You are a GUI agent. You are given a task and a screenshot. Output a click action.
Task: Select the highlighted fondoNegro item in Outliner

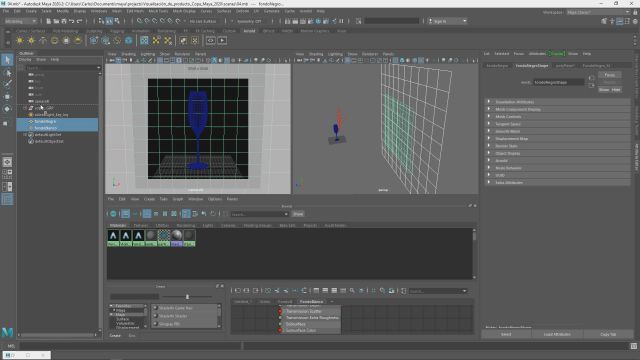(x=57, y=121)
